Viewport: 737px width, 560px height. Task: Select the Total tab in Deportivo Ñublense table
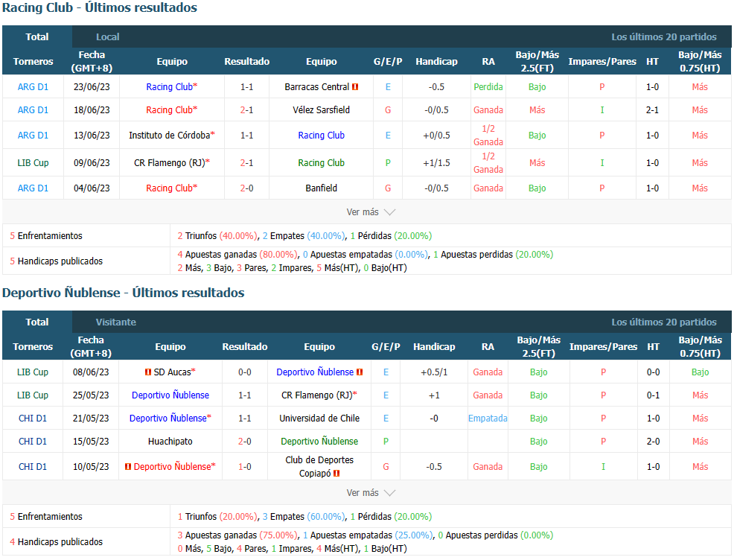[x=37, y=322]
